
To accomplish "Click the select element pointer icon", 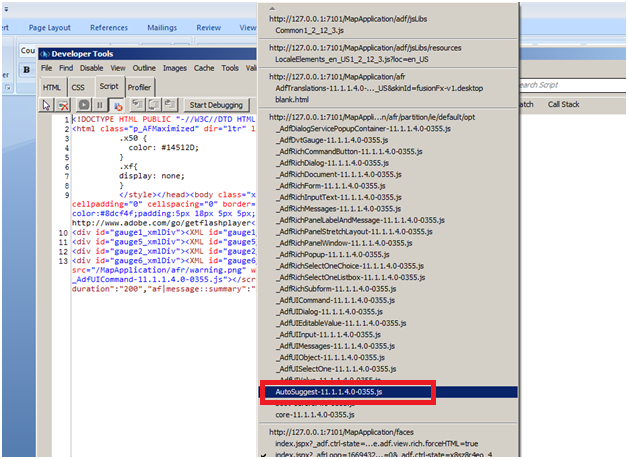I will [x=47, y=105].
